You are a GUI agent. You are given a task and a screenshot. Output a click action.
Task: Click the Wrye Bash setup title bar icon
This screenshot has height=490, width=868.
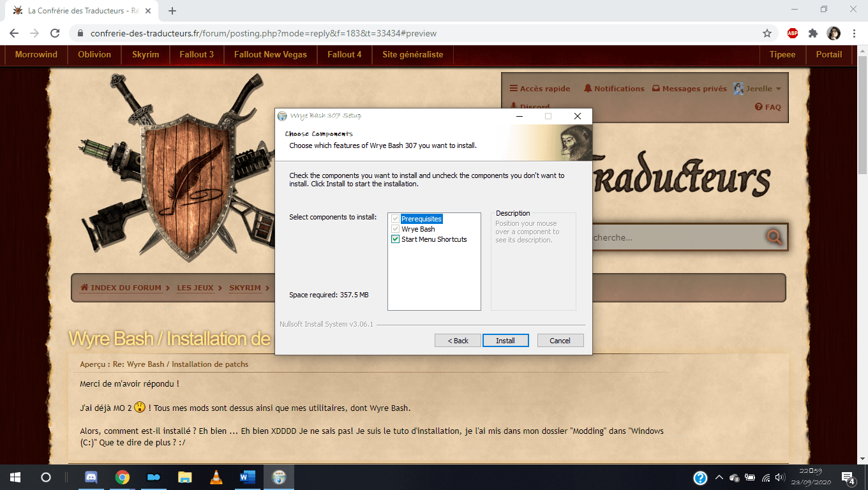[282, 116]
